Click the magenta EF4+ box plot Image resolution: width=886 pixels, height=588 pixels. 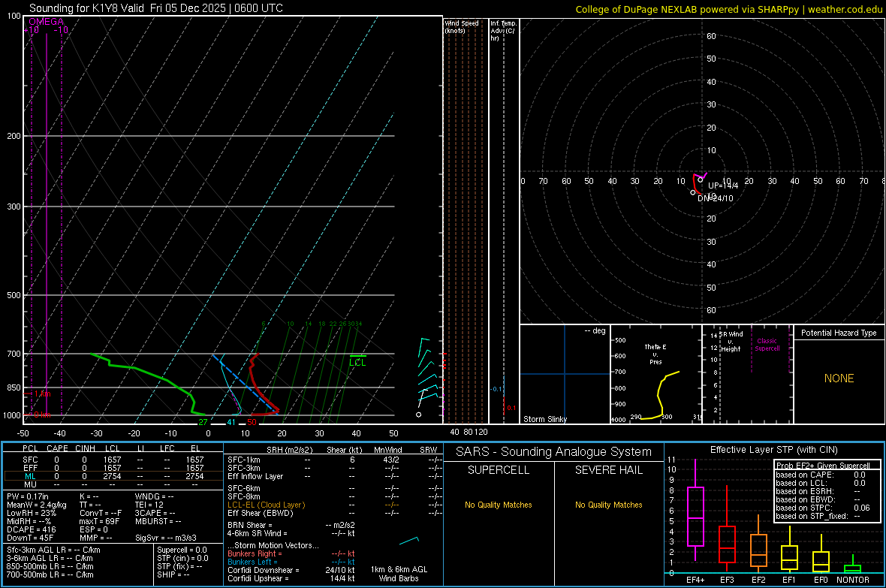coord(695,517)
